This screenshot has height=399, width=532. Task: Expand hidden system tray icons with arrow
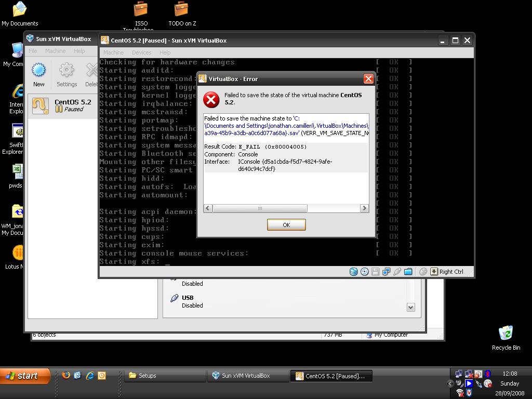(x=450, y=383)
